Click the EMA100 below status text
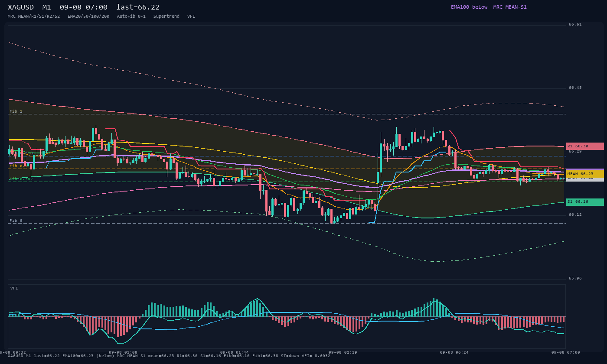Image resolution: width=607 pixels, height=364 pixels. click(x=469, y=7)
